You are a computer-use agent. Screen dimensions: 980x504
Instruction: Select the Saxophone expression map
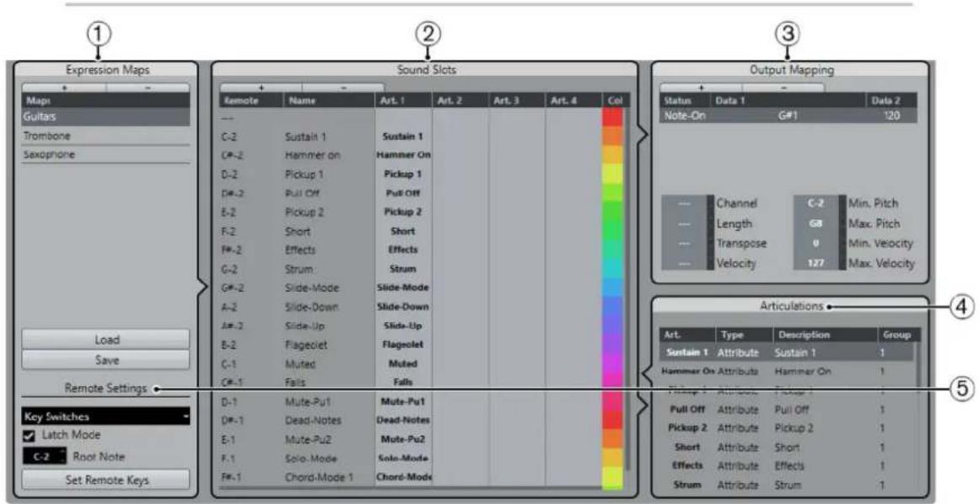(105, 154)
